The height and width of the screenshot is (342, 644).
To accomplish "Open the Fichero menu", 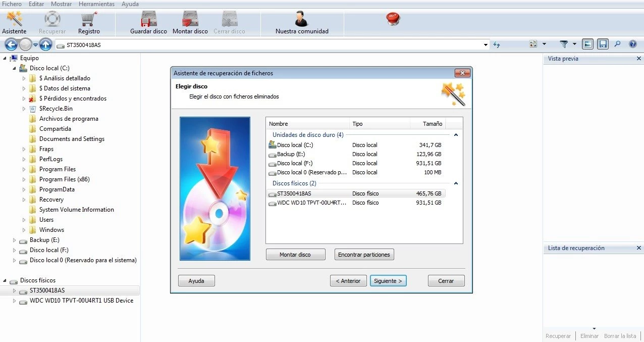I will [12, 4].
